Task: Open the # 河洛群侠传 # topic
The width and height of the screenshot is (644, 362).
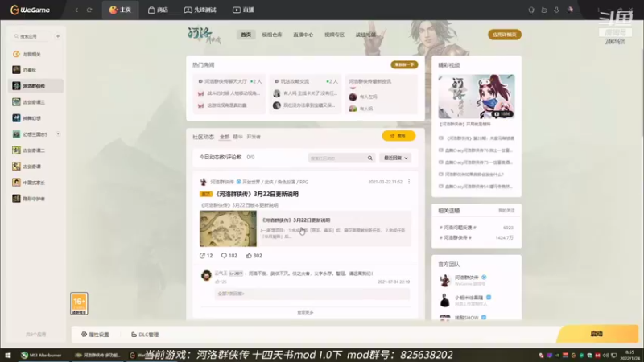Action: [456, 237]
